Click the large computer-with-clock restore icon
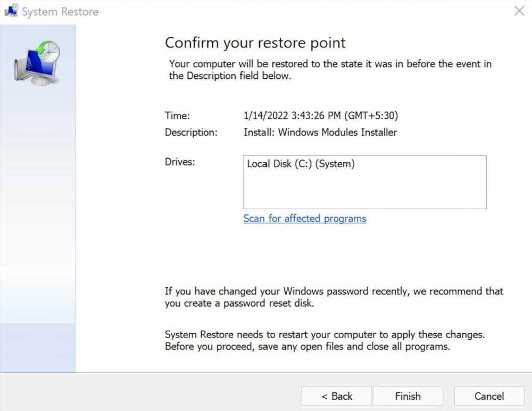The height and width of the screenshot is (411, 532). pyautogui.click(x=37, y=63)
